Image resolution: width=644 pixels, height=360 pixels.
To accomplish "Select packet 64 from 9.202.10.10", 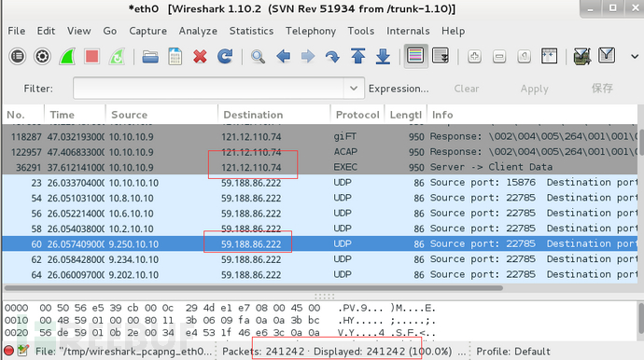I will tap(320, 274).
